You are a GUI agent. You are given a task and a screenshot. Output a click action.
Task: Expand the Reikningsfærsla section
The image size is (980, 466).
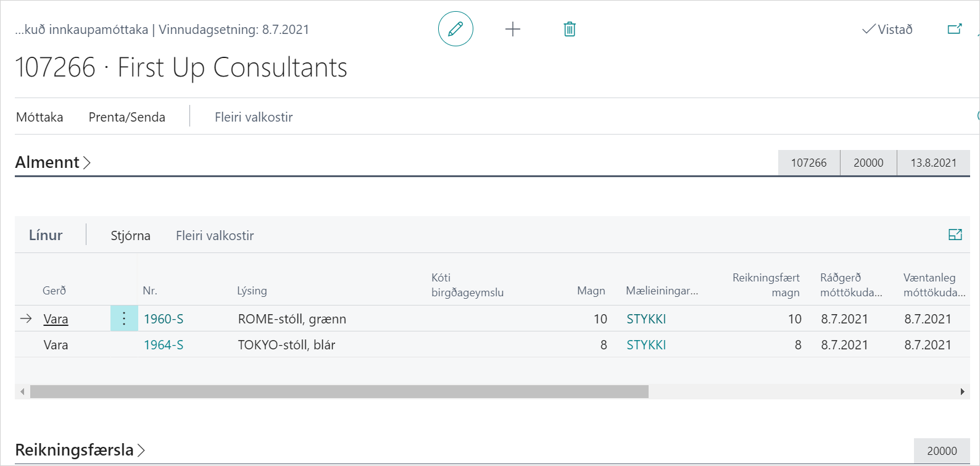coord(80,450)
